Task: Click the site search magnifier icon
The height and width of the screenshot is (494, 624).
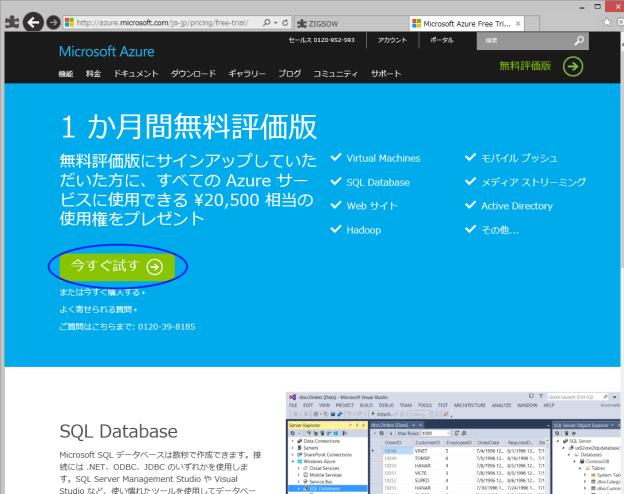Action: pyautogui.click(x=579, y=40)
